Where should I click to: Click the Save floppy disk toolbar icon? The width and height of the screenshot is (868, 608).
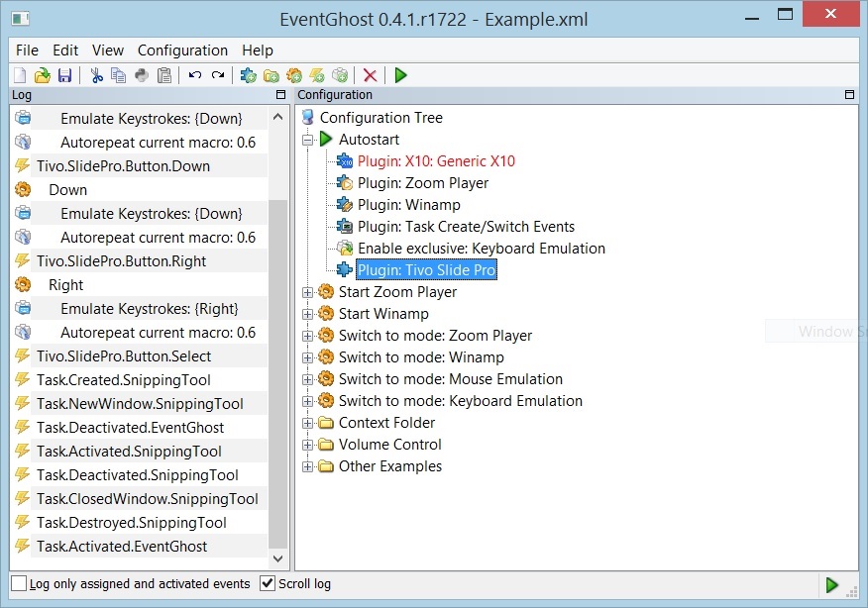(x=64, y=75)
